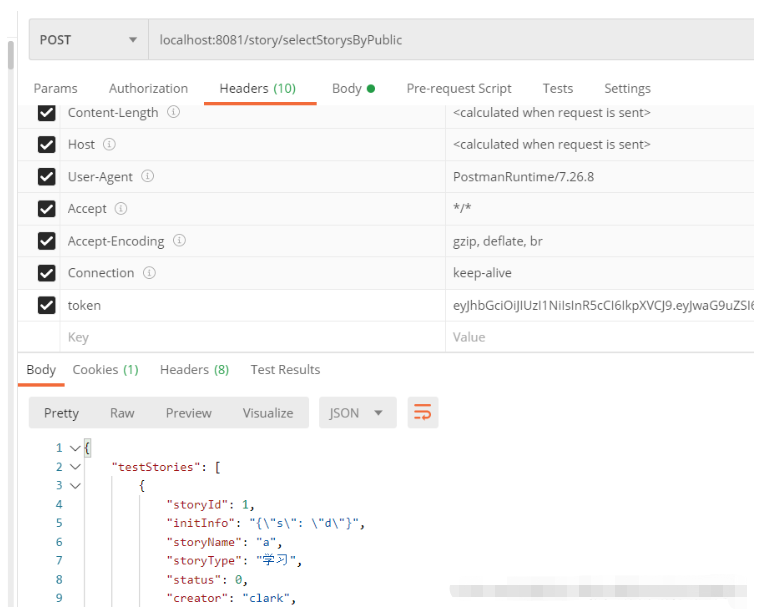This screenshot has height=610, width=766.
Task: Click the wrap lines icon beside JSON
Action: pyautogui.click(x=423, y=413)
